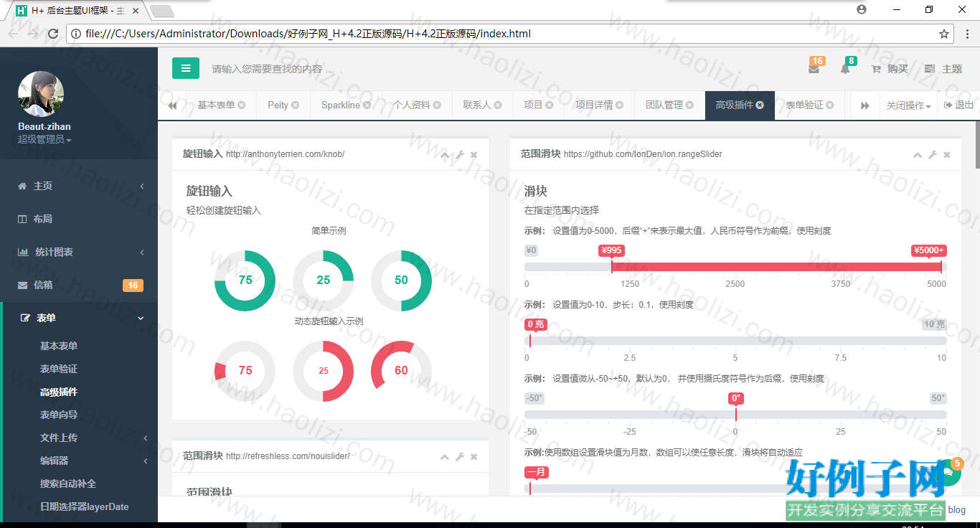The image size is (980, 528).
Task: Switch to the 表单验证 tab
Action: coord(804,105)
